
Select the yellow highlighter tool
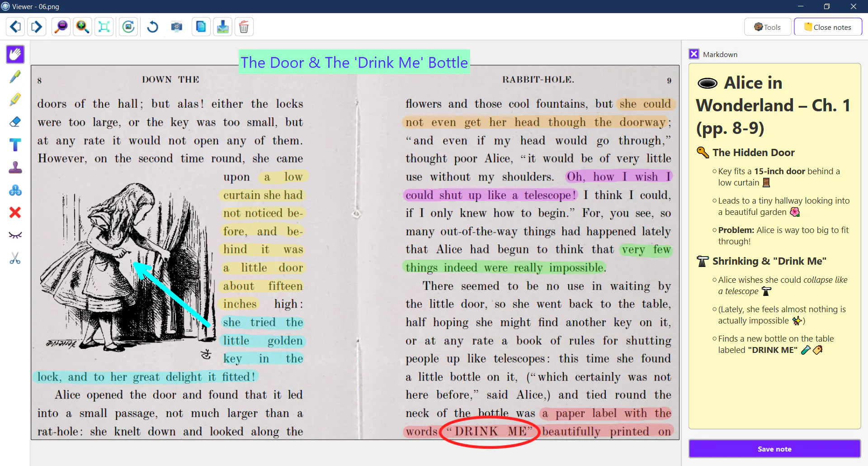(15, 100)
